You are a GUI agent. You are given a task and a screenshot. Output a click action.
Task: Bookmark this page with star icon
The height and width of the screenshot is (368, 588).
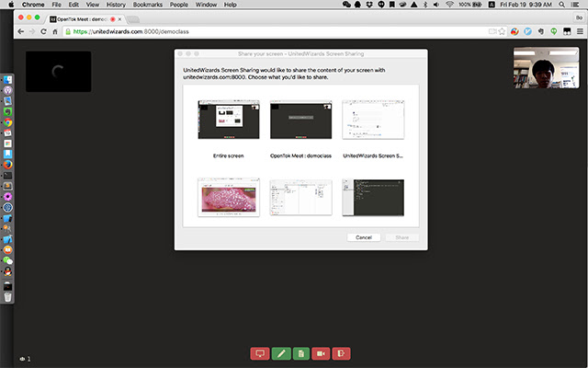[502, 31]
